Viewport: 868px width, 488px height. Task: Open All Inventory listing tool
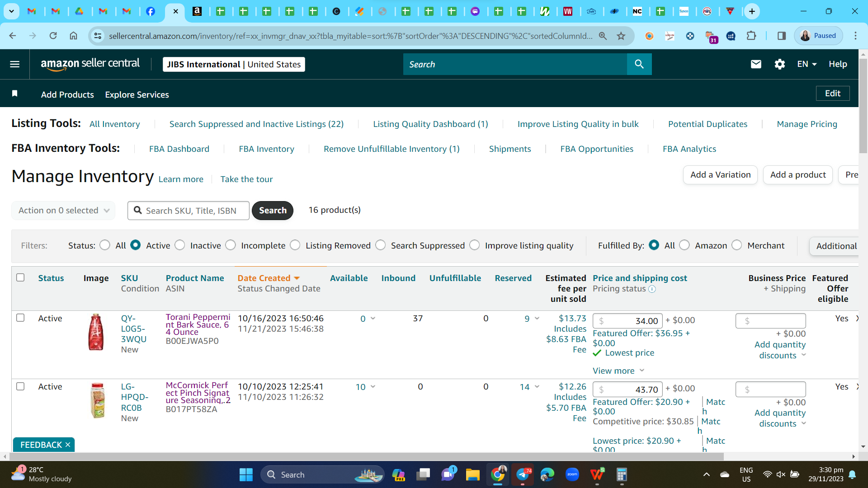115,124
